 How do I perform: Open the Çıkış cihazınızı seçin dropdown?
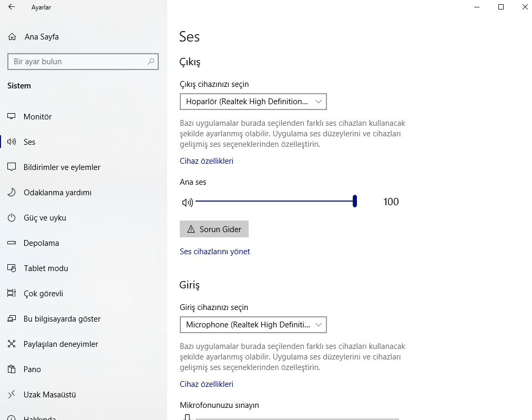coord(253,102)
